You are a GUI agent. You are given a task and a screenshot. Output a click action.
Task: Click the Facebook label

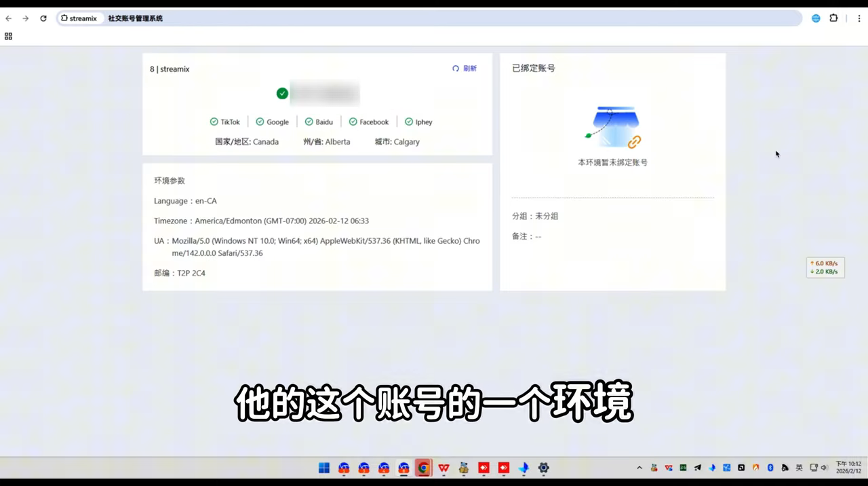(374, 122)
